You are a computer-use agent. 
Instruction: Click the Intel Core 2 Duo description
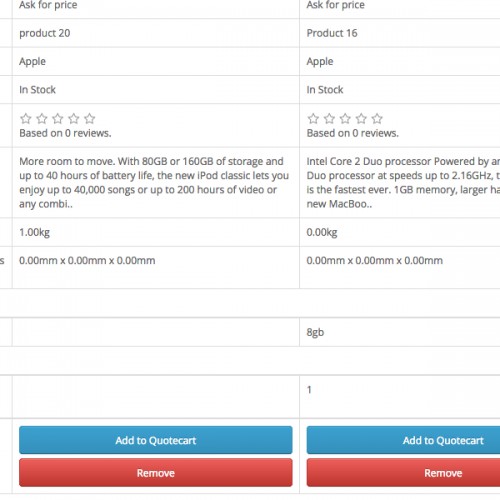point(403,182)
